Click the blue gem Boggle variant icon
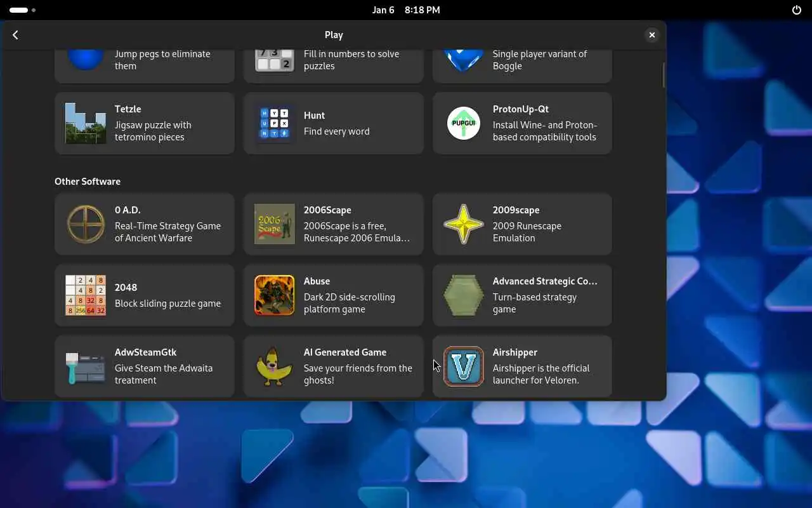Screen dimensions: 812x508 point(464,61)
